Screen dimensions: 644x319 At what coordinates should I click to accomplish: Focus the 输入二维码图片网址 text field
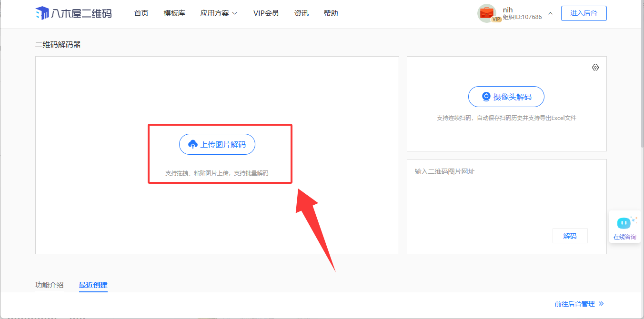point(506,195)
